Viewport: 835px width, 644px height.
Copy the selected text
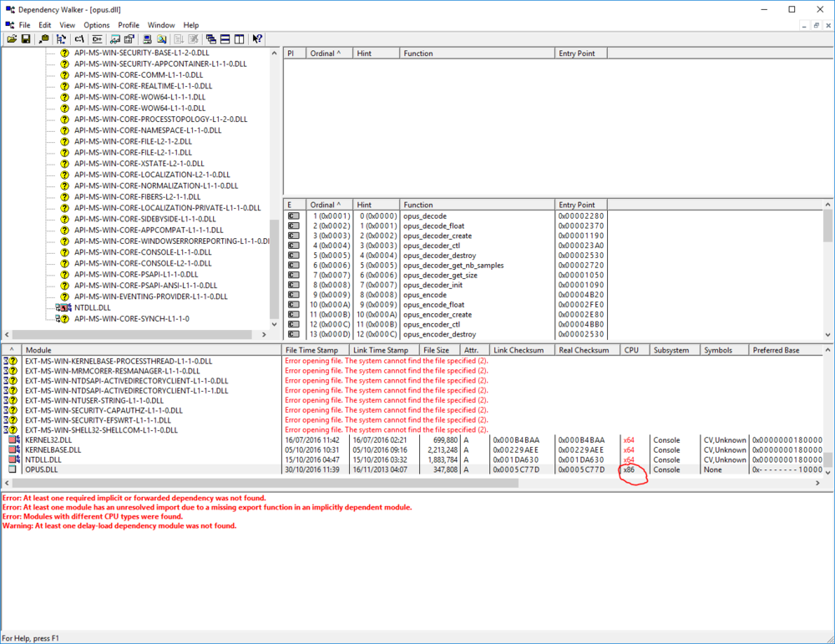[43, 38]
